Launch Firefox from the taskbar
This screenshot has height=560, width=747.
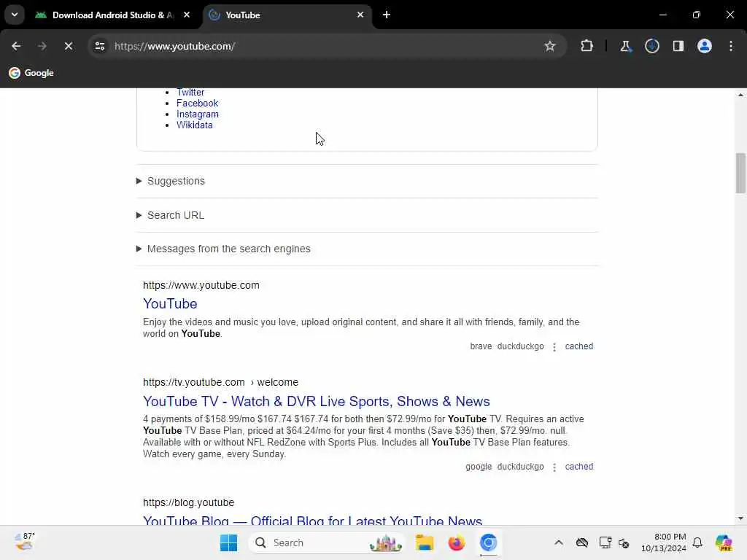[457, 542]
